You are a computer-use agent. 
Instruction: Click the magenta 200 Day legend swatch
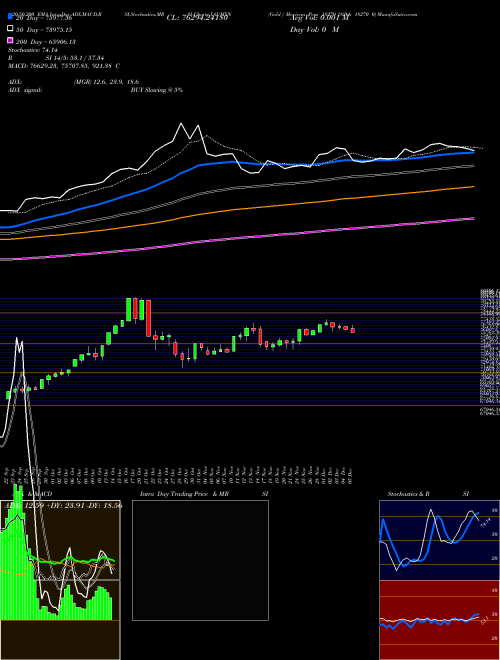[x=11, y=40]
